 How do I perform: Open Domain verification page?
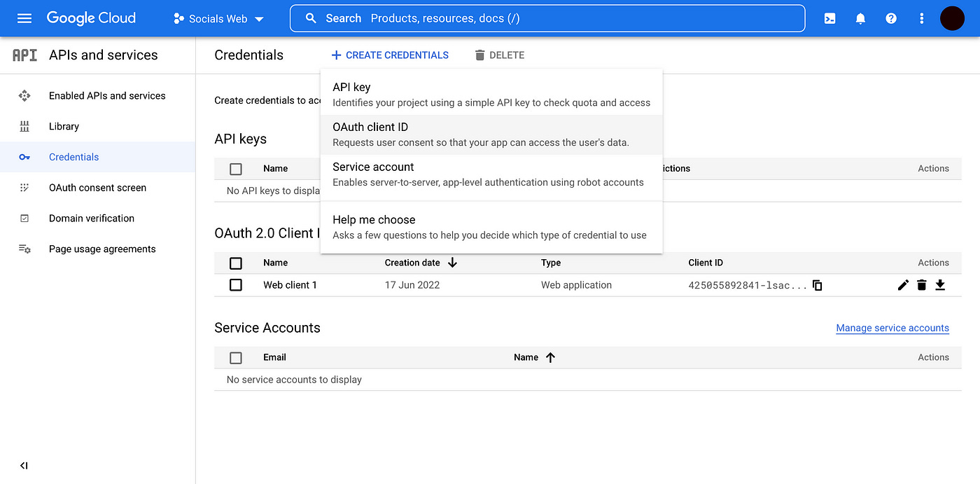tap(98, 219)
